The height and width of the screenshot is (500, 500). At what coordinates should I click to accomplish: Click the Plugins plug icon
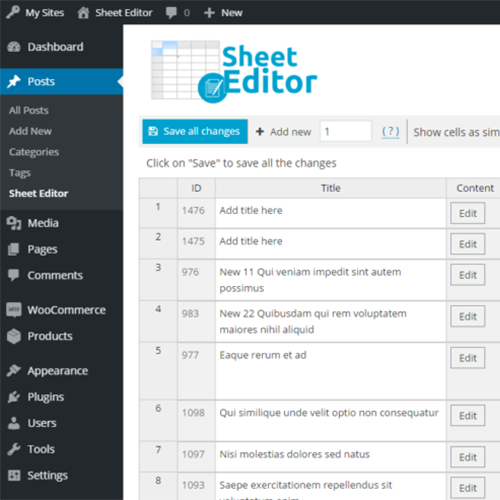[x=14, y=397]
